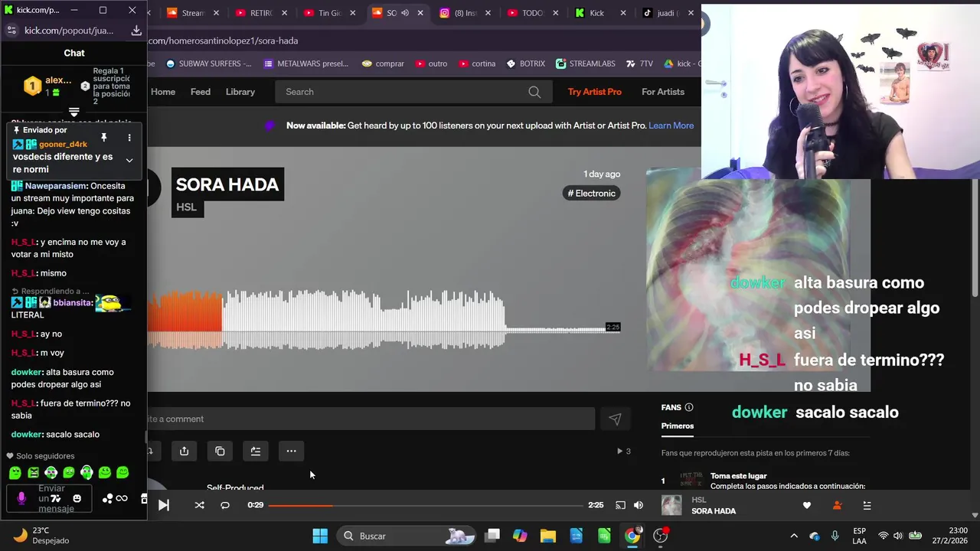Go to SoundCloud Home
The width and height of the screenshot is (980, 551).
tap(163, 92)
